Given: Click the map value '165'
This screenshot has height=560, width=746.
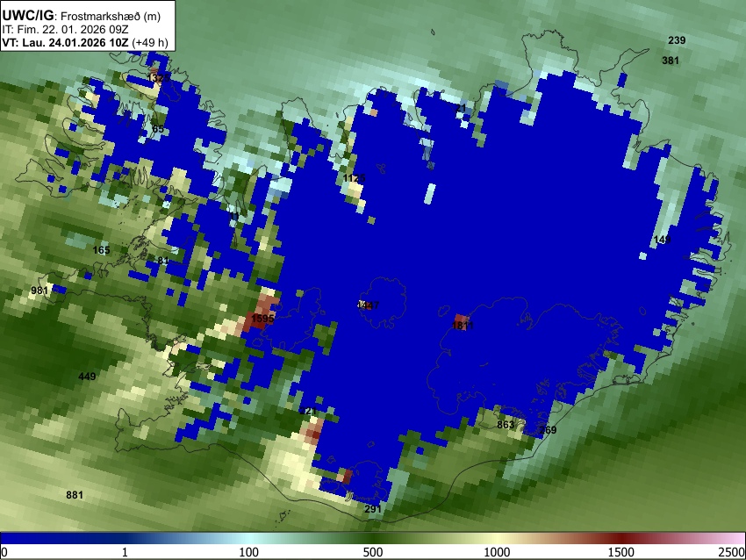Looking at the screenshot, I should [x=101, y=250].
